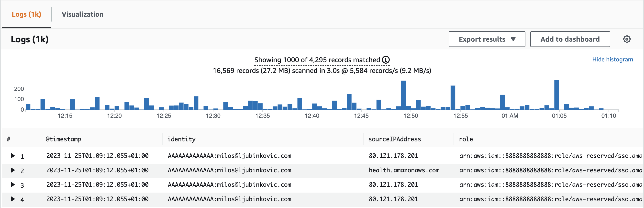Screen dimensions: 644x208
Task: Open the Export results dropdown
Action: pos(487,39)
